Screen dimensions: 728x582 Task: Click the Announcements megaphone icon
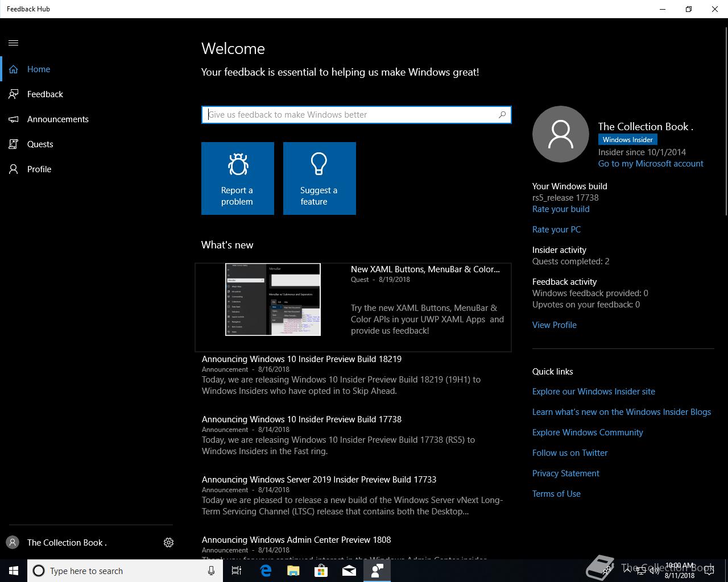tap(14, 119)
